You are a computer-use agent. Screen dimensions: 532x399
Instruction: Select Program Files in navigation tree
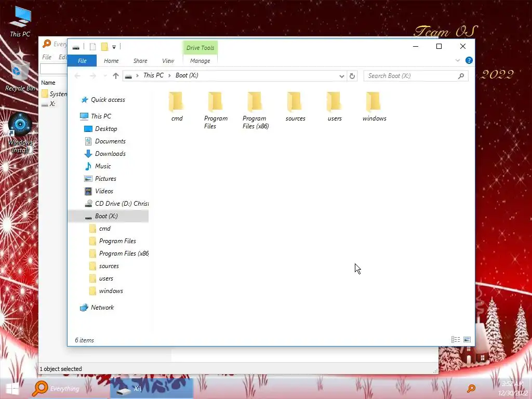tap(117, 241)
